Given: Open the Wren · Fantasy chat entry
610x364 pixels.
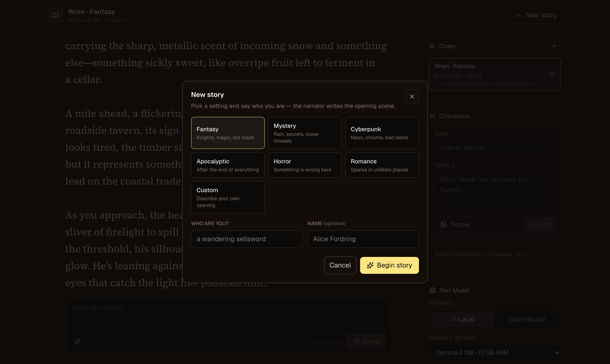Looking at the screenshot, I should point(495,74).
